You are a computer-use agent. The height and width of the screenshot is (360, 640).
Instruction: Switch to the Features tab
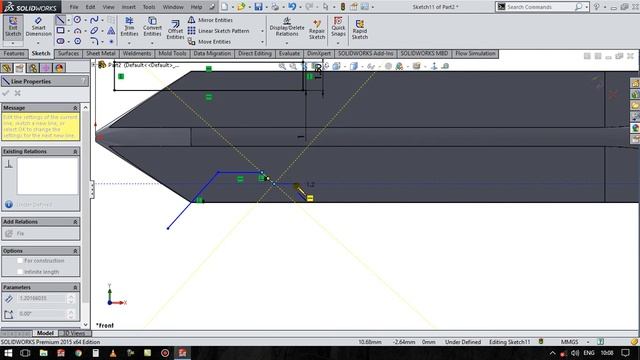tap(14, 53)
